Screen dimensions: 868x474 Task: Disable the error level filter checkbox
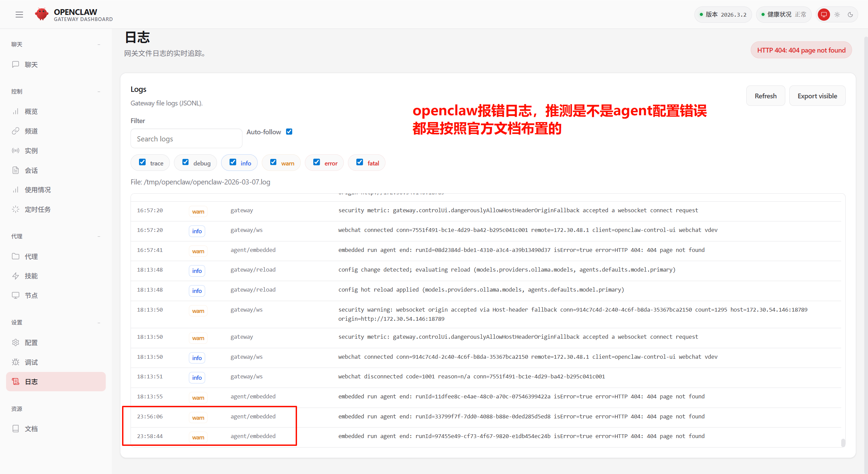317,162
